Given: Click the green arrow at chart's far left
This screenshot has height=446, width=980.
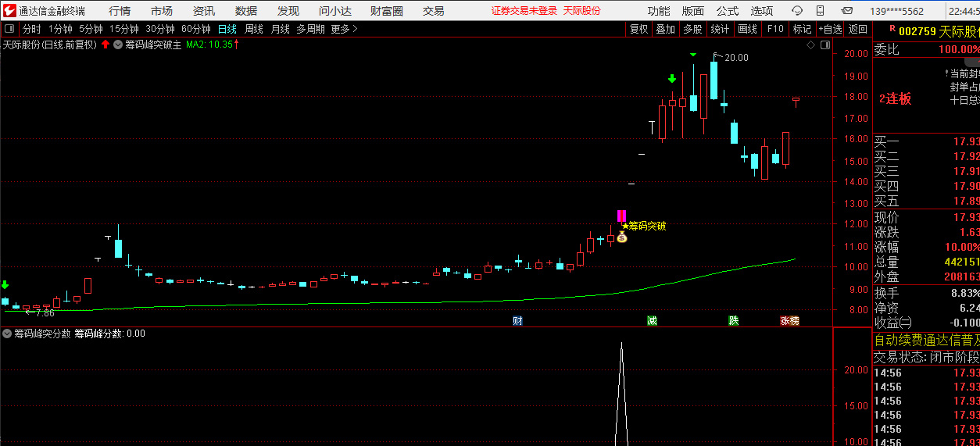Looking at the screenshot, I should pos(5,285).
